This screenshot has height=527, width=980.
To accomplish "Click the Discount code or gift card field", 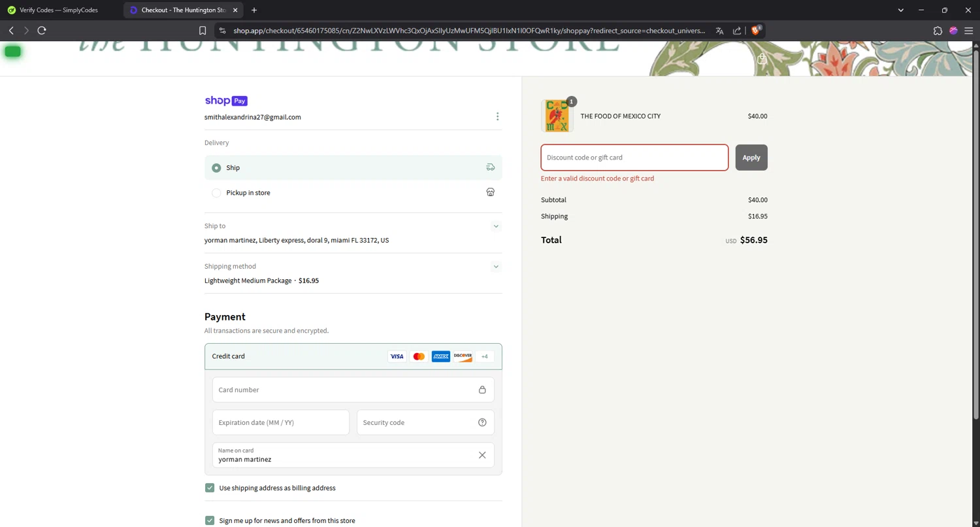I will [634, 158].
